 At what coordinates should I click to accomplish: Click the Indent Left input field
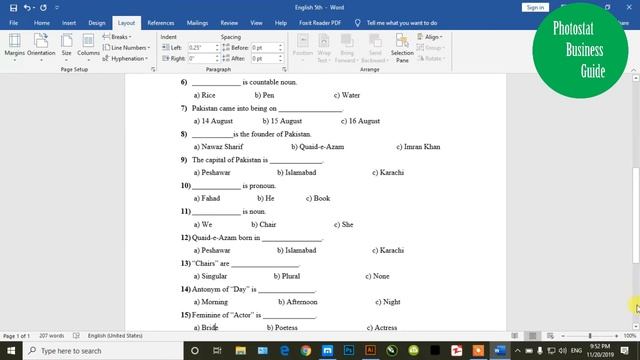tap(200, 48)
